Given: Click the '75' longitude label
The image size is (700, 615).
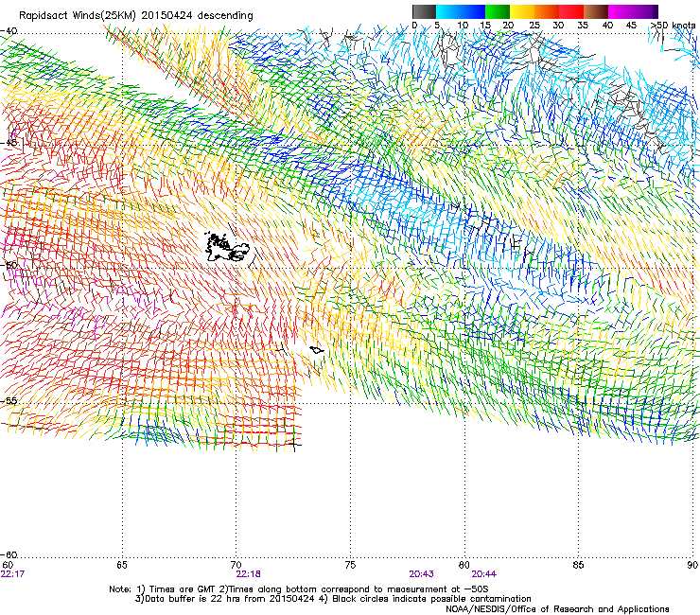Looking at the screenshot, I should coord(350,566).
